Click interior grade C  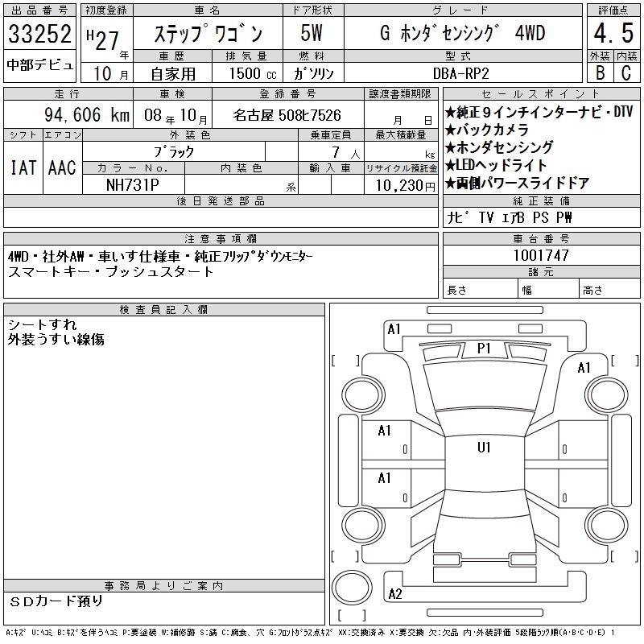(626, 72)
